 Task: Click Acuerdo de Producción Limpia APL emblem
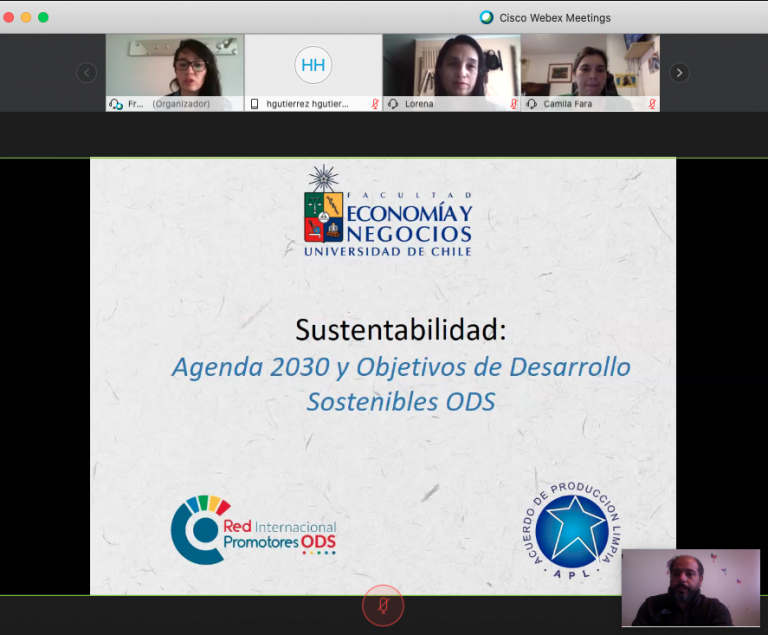[x=572, y=531]
